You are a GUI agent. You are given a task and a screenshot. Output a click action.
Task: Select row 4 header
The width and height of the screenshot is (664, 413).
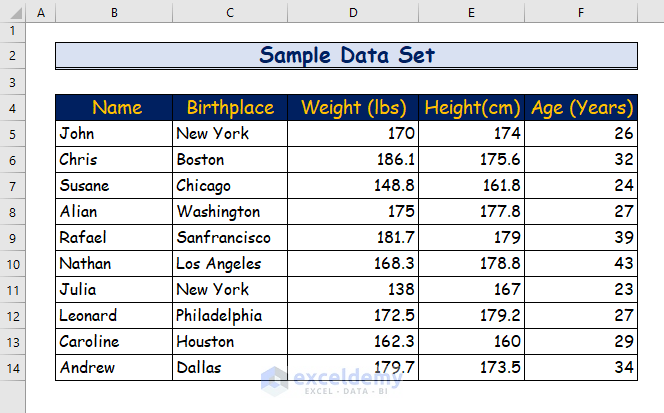pos(13,108)
